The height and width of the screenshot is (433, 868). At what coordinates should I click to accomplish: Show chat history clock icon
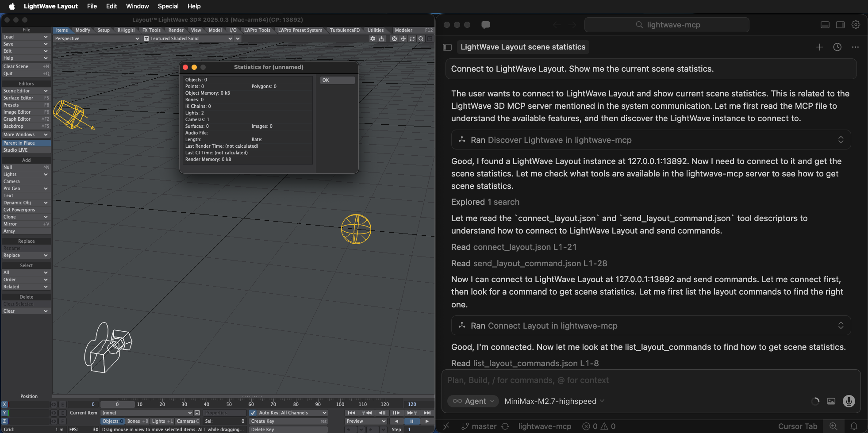tap(837, 47)
